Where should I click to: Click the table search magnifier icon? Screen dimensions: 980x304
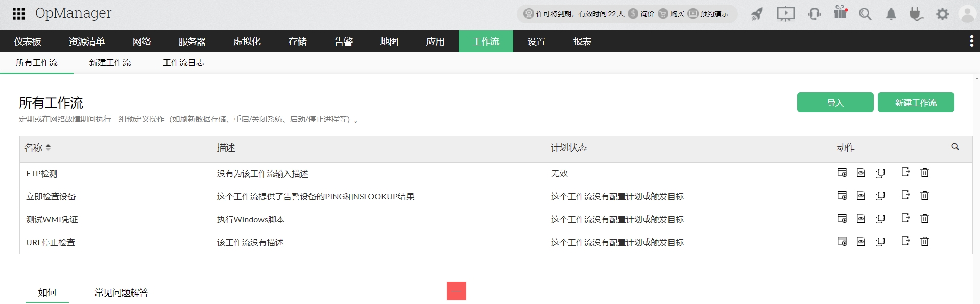(955, 147)
